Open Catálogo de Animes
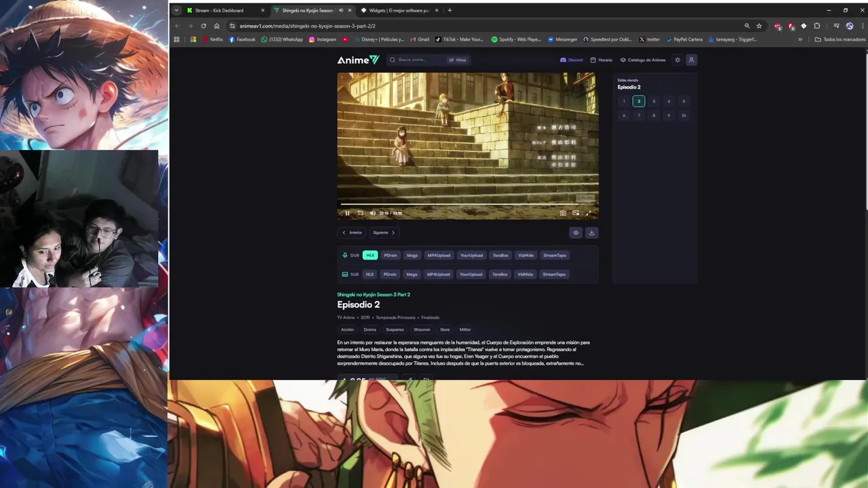The image size is (868, 488). click(643, 60)
